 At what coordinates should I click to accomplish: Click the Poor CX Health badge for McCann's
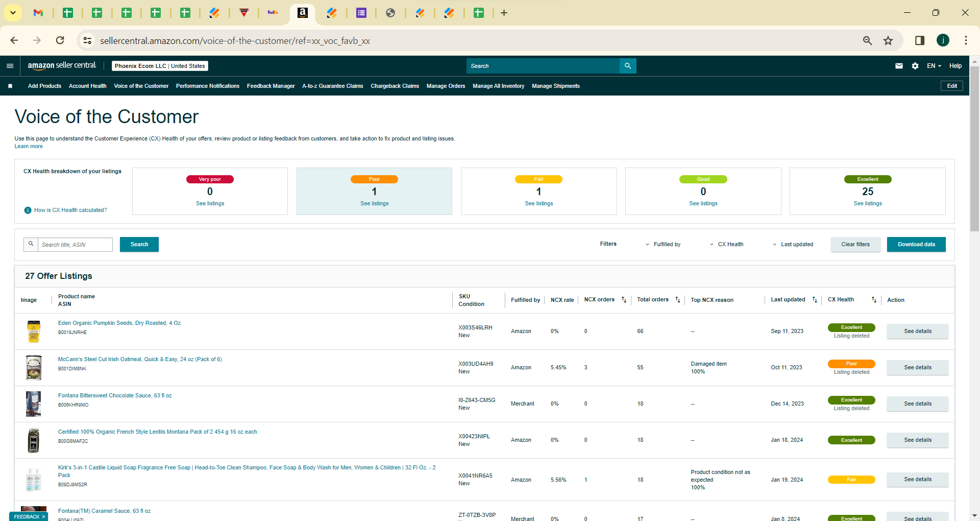(x=851, y=364)
